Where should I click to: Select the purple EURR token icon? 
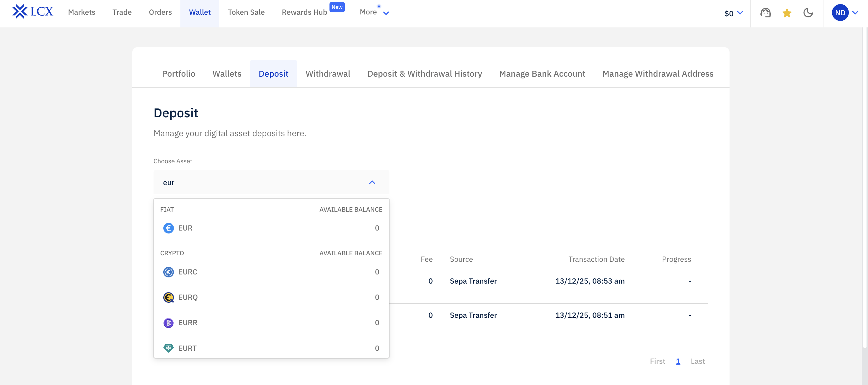click(168, 323)
